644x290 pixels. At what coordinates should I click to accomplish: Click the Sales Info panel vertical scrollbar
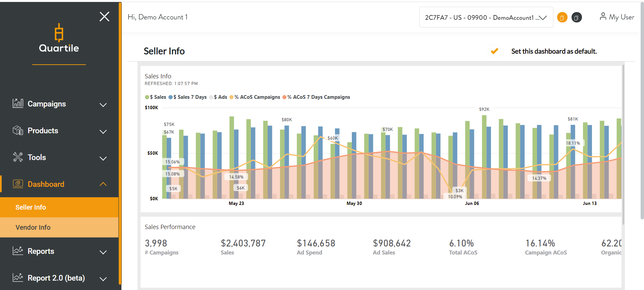(623, 144)
